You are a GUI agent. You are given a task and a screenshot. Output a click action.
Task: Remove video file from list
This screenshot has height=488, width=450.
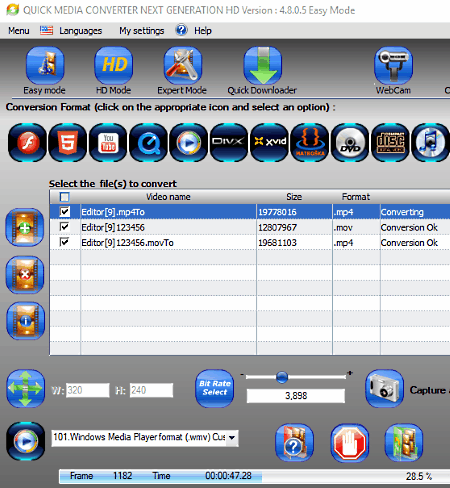(x=25, y=275)
